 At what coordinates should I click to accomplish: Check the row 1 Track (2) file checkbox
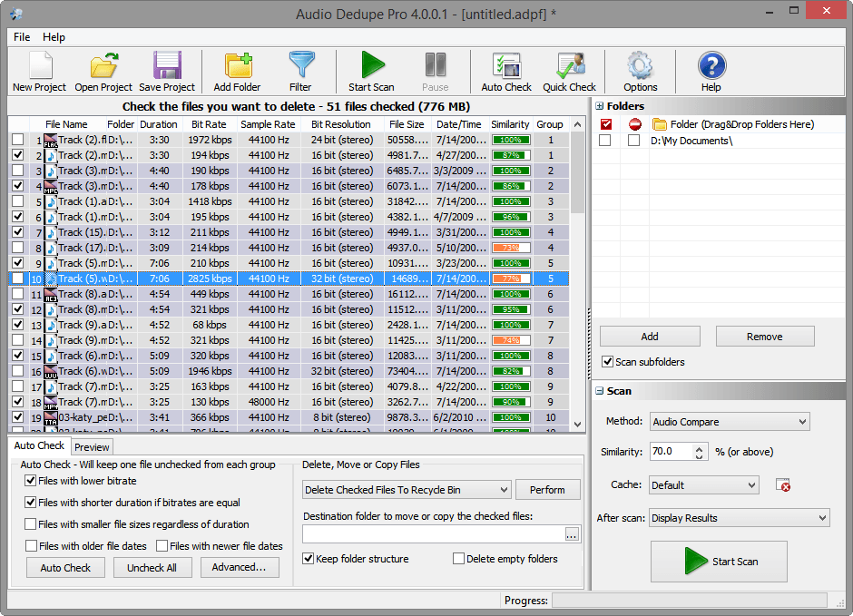coord(18,140)
